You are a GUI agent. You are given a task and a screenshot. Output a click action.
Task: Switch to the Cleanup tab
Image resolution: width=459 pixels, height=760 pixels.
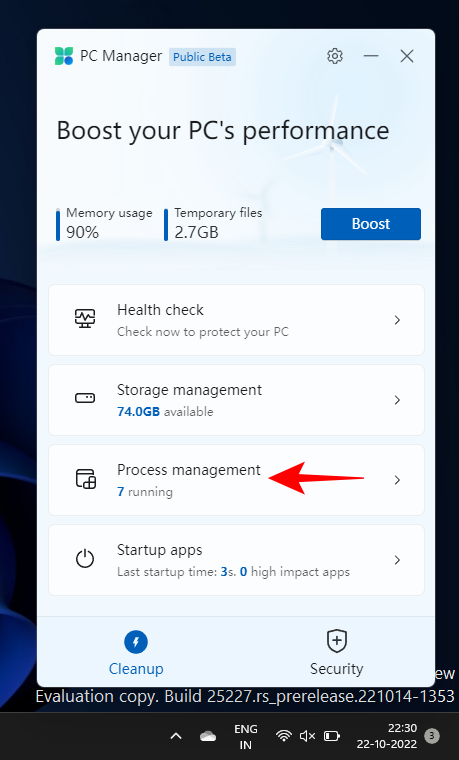pos(136,653)
